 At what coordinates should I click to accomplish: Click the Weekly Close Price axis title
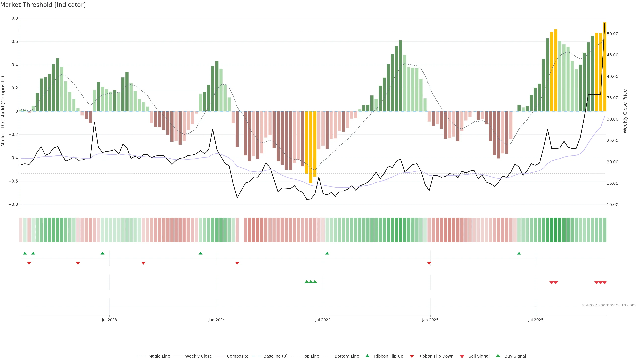coord(625,111)
